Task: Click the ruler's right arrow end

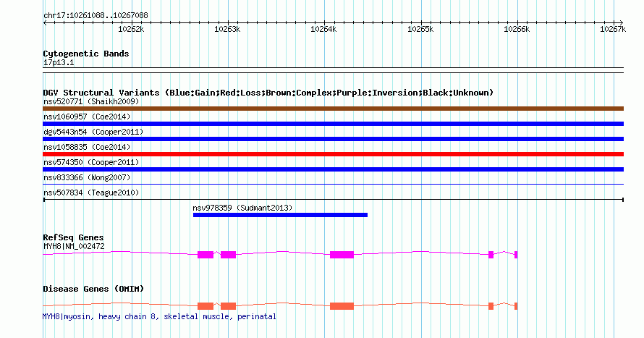Action: click(x=622, y=23)
